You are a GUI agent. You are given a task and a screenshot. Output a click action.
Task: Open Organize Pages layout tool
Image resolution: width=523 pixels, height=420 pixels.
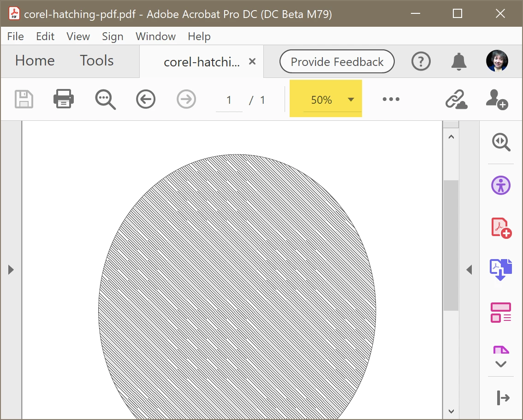501,312
